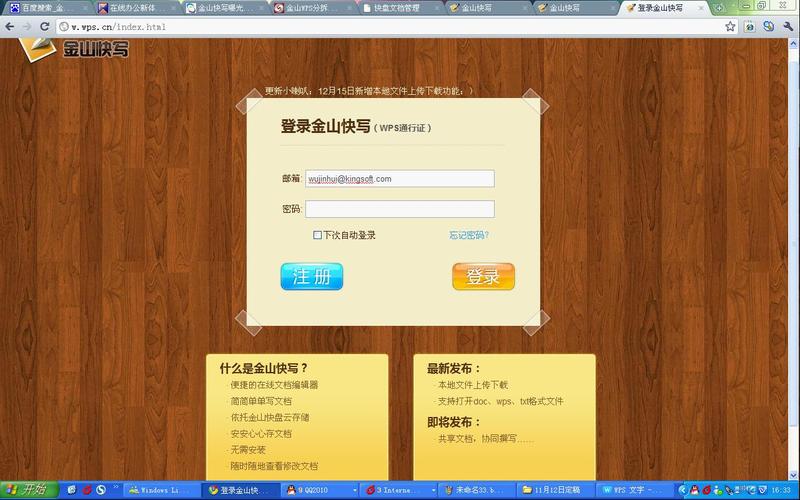Switch to the second 金山快写 tab

[x=577, y=8]
